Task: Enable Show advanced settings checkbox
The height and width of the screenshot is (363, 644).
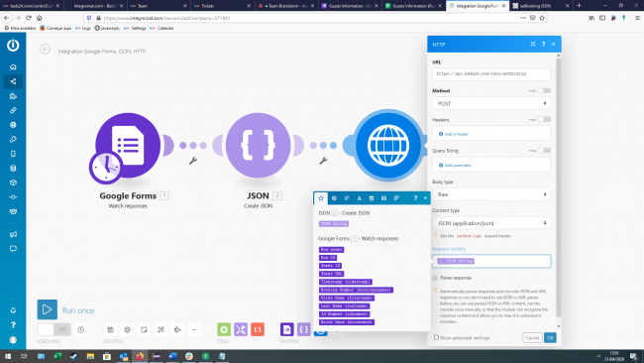Action: [436, 337]
